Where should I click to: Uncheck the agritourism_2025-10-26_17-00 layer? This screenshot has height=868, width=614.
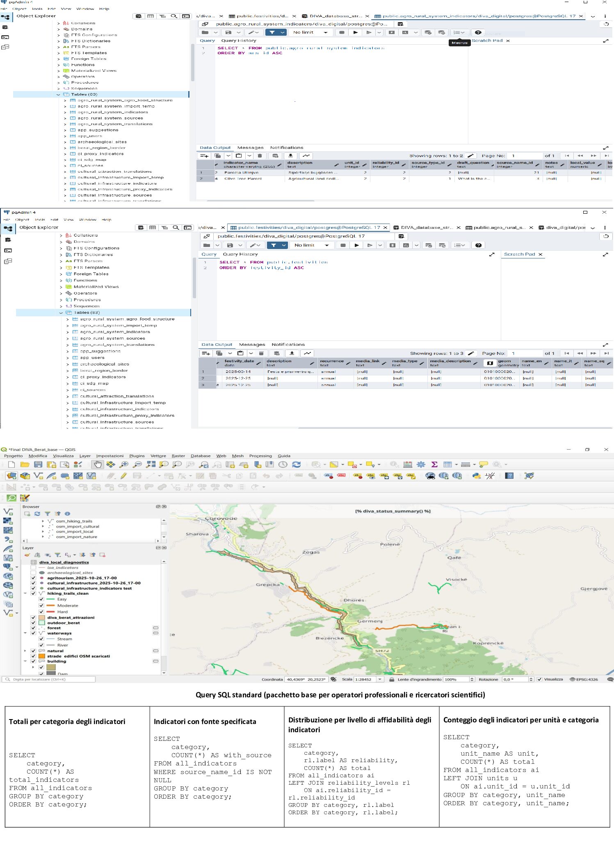pos(34,578)
